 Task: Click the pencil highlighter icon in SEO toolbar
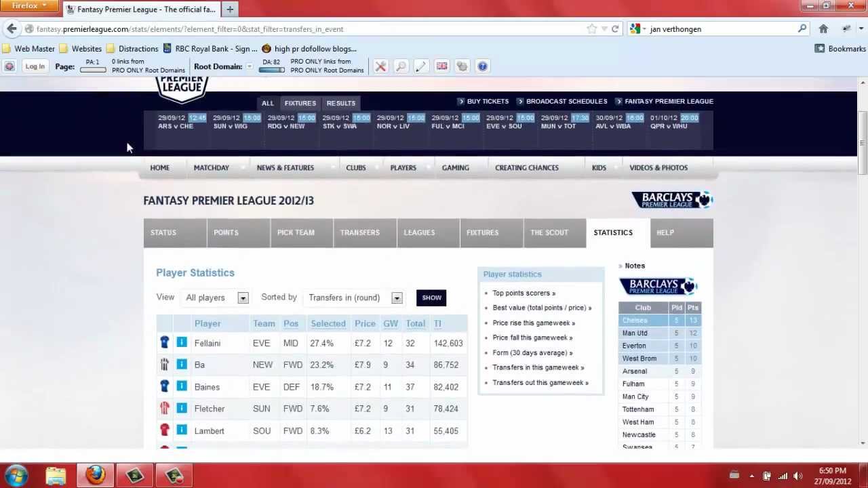(x=421, y=66)
